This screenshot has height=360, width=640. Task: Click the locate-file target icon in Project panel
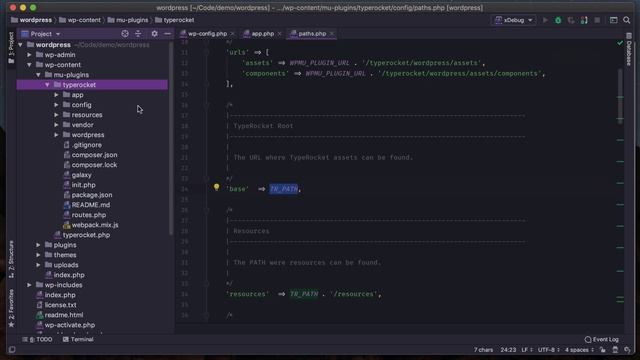125,34
